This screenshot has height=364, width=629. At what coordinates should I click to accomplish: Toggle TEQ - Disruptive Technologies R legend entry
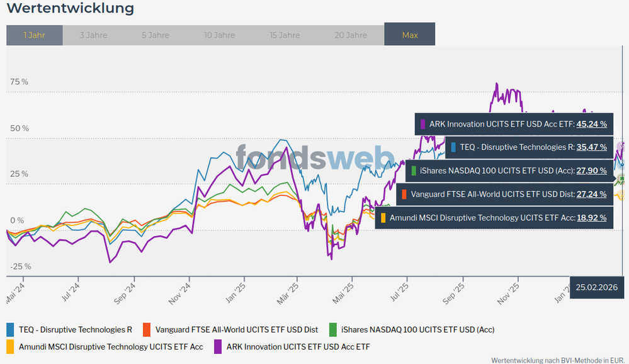click(69, 330)
